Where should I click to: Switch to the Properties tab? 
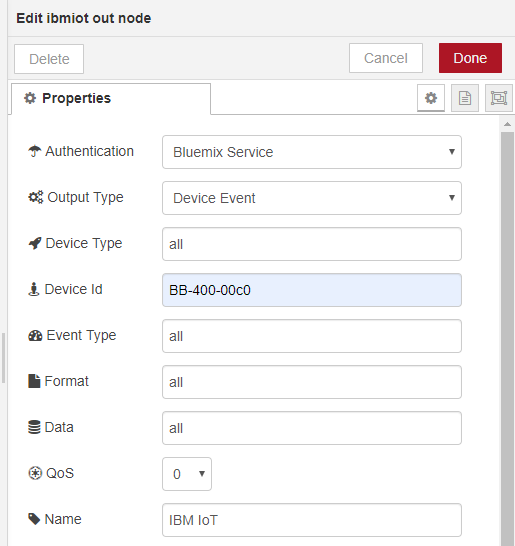111,99
